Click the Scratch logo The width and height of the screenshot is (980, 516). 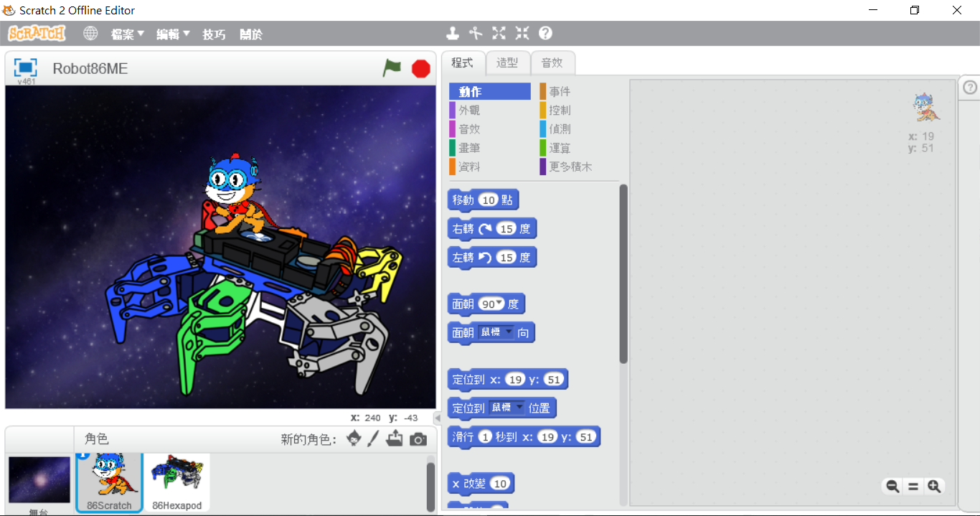pos(37,33)
